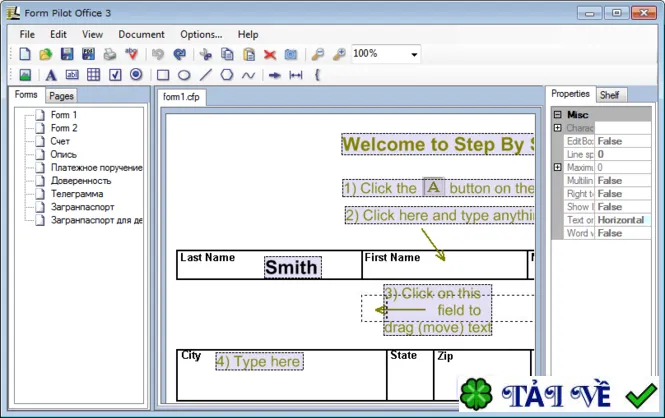
Task: Expand the Charac property row
Action: (x=558, y=128)
